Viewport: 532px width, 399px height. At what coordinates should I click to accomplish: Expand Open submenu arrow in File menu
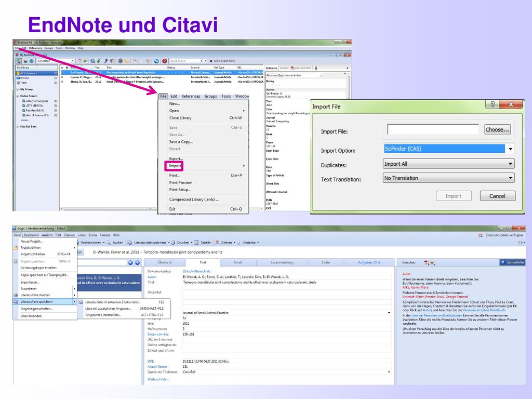coord(244,111)
